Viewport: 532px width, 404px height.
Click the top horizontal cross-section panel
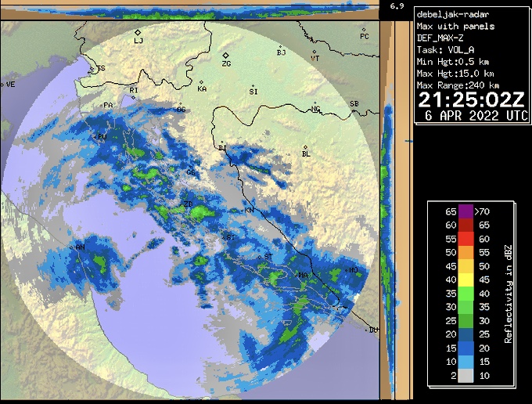coord(189,9)
